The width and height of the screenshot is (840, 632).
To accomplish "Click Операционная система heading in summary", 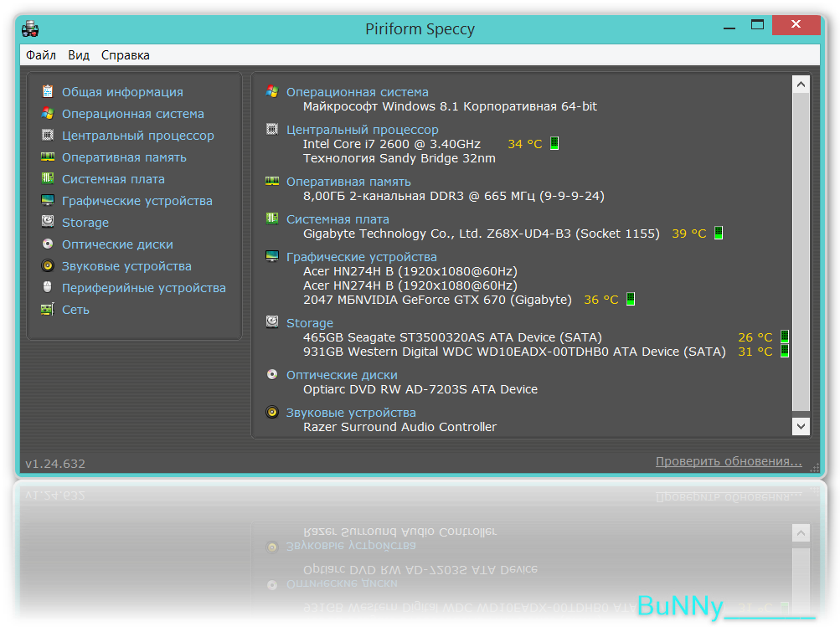I will coord(358,92).
